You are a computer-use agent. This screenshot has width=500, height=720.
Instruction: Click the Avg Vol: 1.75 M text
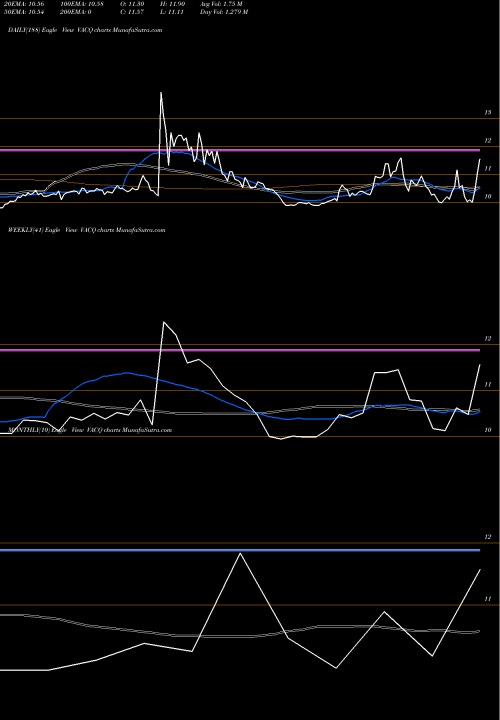pos(221,4)
